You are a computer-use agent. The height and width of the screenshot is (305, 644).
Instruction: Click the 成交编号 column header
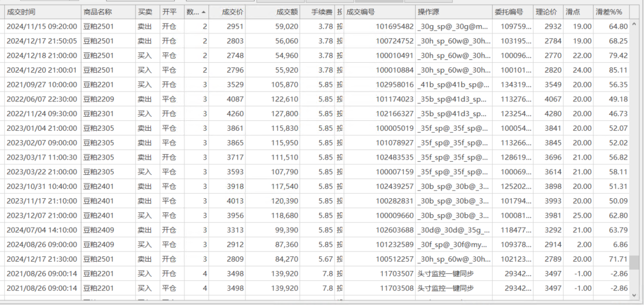tap(379, 12)
